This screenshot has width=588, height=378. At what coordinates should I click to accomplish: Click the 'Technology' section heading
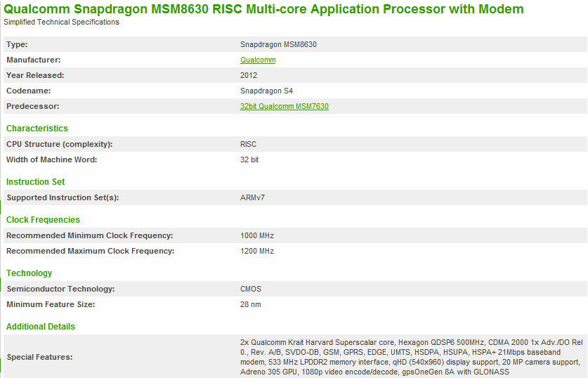(x=30, y=273)
